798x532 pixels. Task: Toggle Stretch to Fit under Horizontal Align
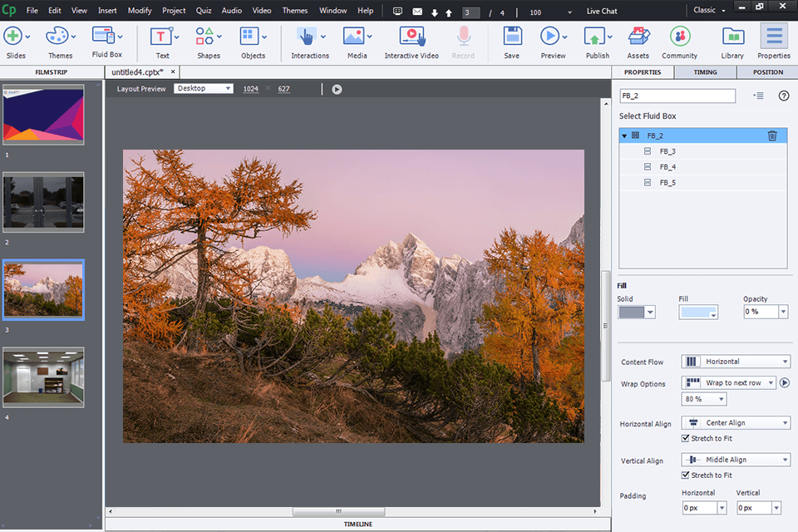point(686,438)
